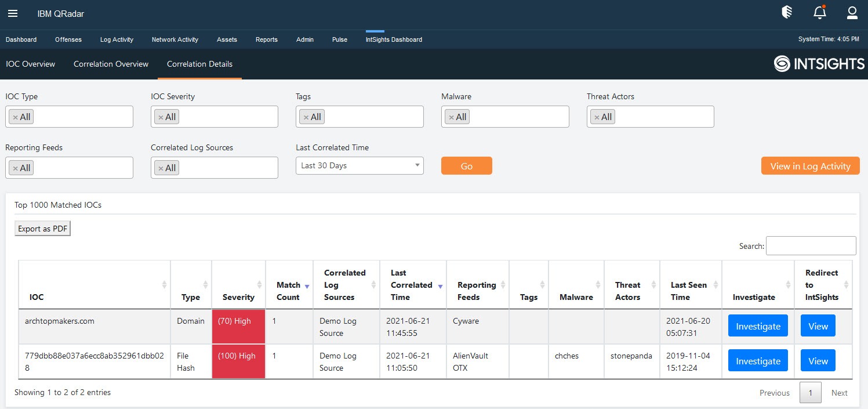Open Network Activity tab

click(175, 39)
